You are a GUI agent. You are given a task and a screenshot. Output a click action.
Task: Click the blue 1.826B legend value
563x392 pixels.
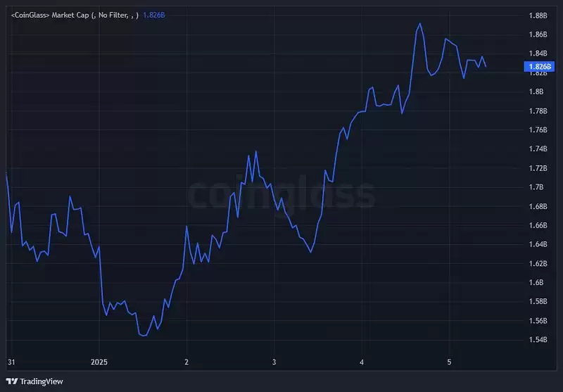[154, 14]
